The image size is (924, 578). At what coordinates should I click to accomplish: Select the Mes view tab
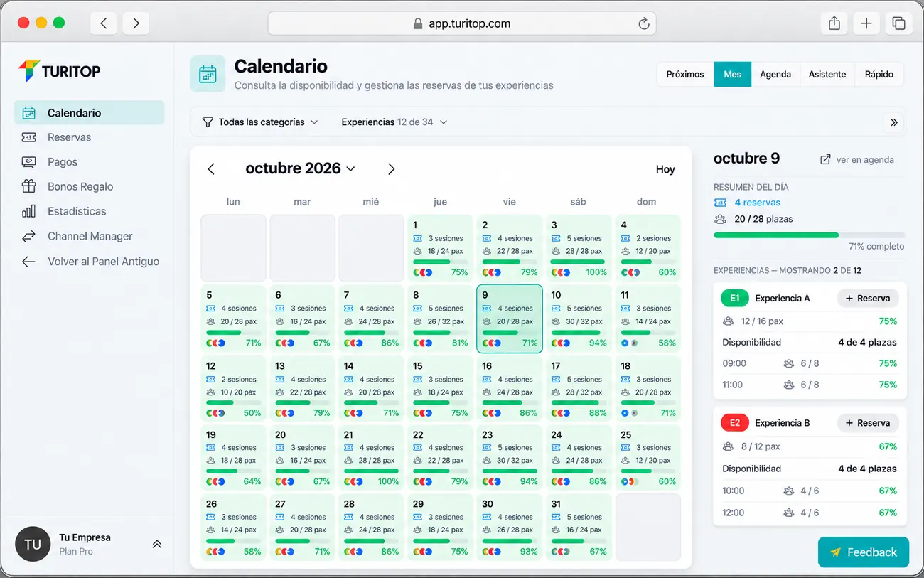point(733,74)
